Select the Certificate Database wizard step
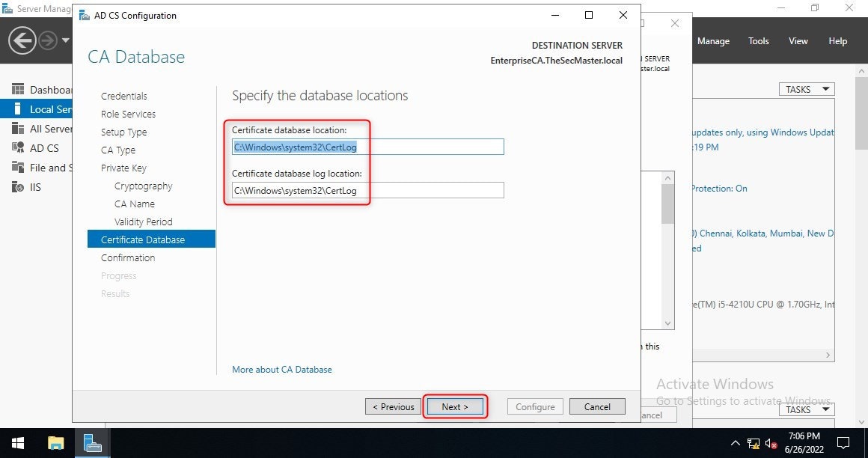This screenshot has width=868, height=458. pos(151,239)
